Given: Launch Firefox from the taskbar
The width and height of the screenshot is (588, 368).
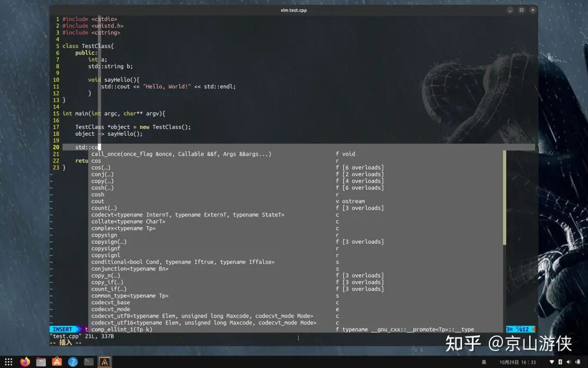Looking at the screenshot, I should 25,362.
